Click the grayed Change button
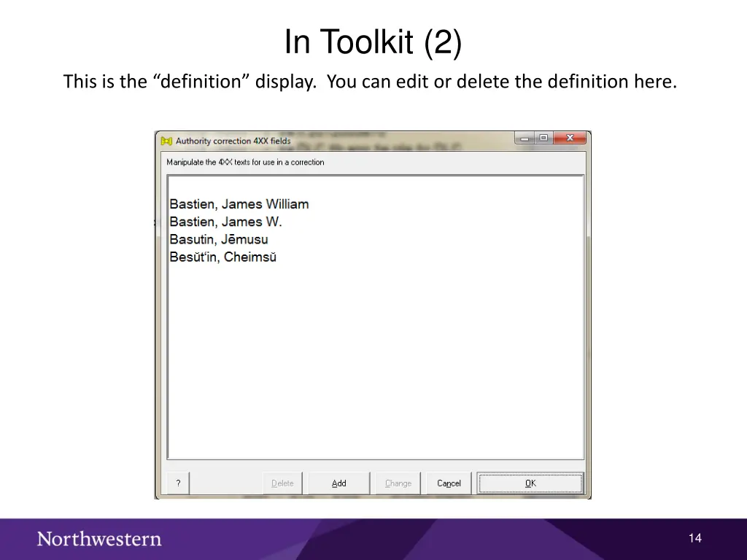This screenshot has height=560, width=747. 398,483
